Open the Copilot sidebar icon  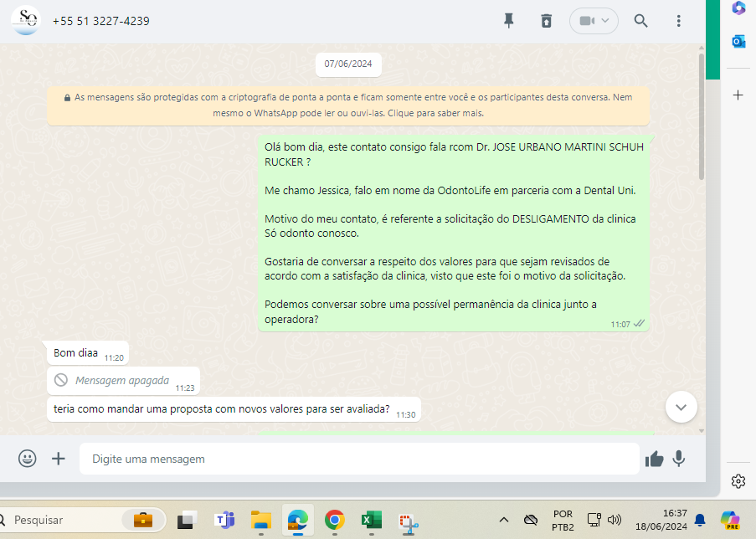pyautogui.click(x=738, y=8)
